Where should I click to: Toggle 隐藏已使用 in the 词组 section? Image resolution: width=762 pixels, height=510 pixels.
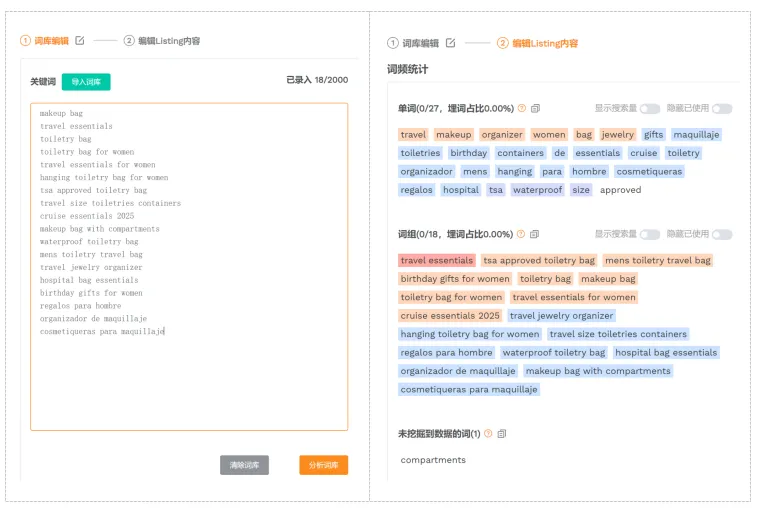[x=722, y=235]
